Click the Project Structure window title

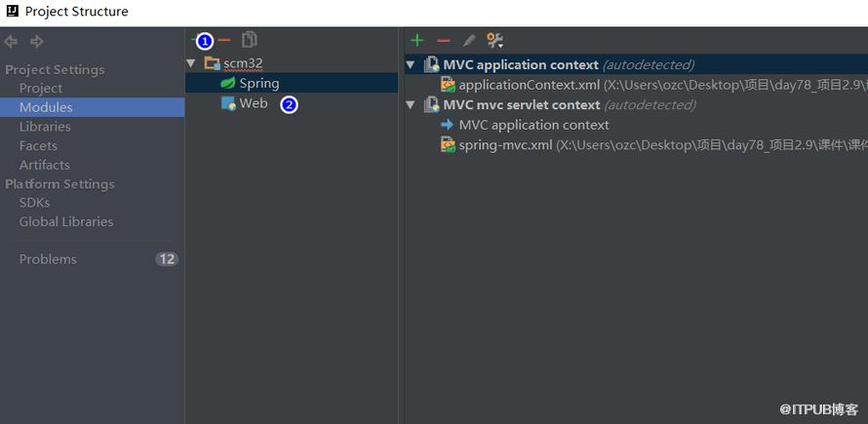pyautogui.click(x=77, y=11)
